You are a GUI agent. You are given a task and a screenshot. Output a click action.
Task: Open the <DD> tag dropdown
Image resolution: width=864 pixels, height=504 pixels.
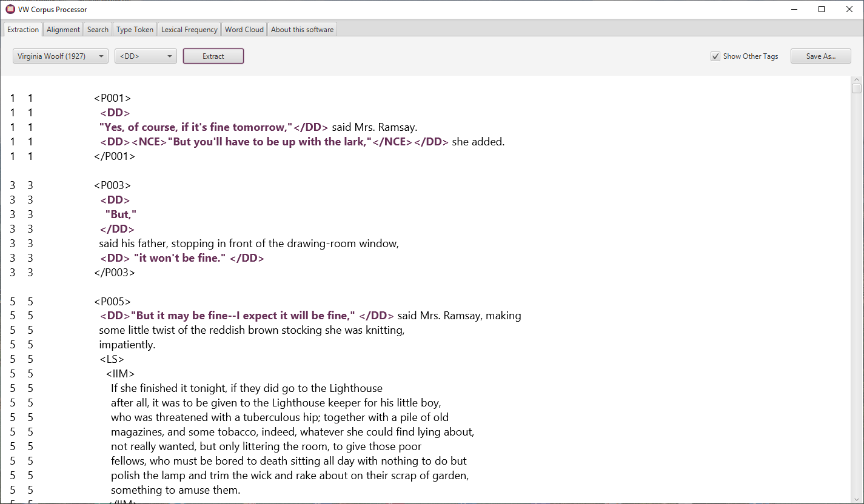point(146,56)
